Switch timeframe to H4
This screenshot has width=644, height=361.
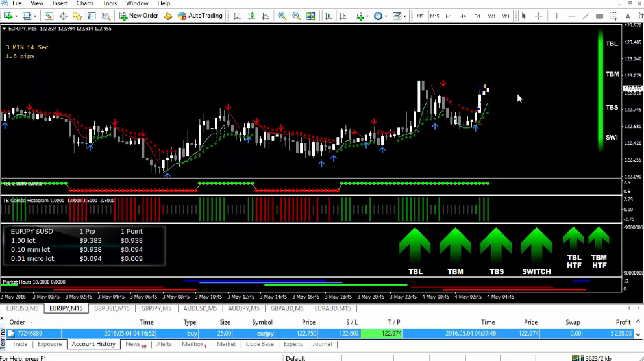click(x=462, y=16)
